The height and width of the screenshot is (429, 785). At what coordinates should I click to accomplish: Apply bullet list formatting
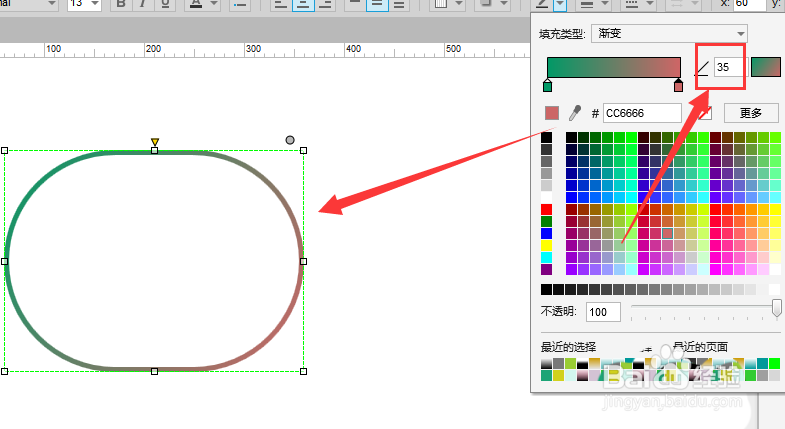(x=240, y=5)
